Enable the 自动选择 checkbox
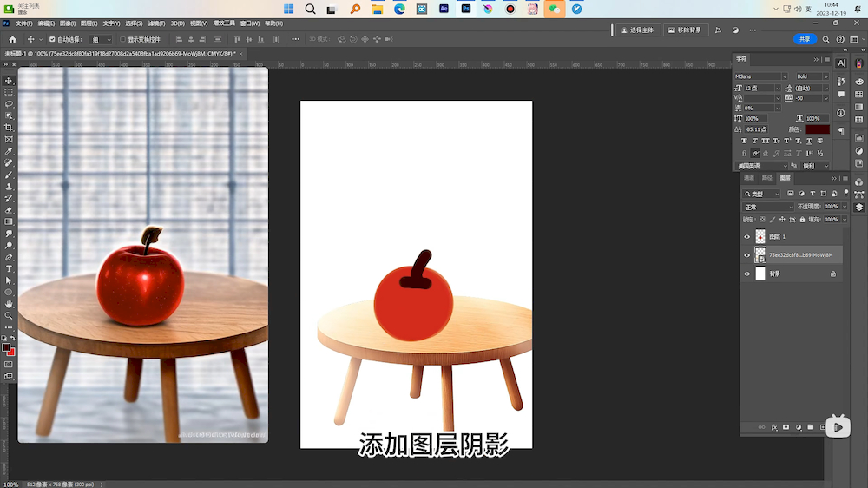The width and height of the screenshot is (868, 488). [x=52, y=40]
